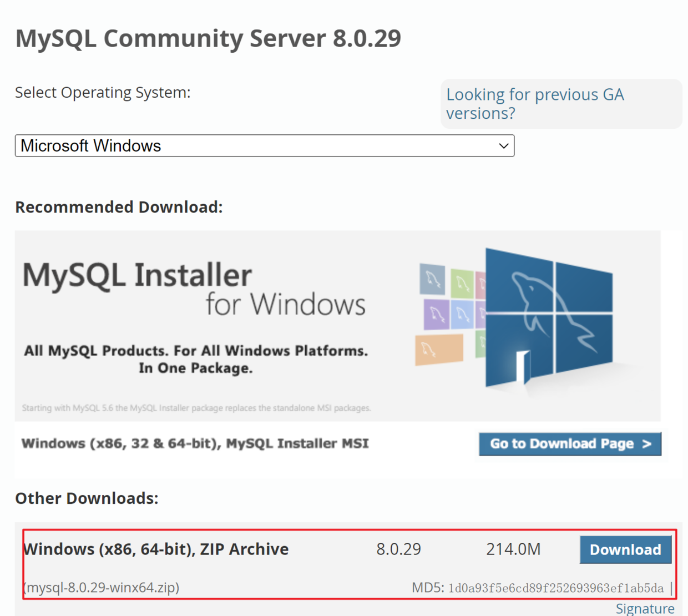Click the MD5 checksum hash text
Image resolution: width=688 pixels, height=616 pixels.
pyautogui.click(x=555, y=588)
